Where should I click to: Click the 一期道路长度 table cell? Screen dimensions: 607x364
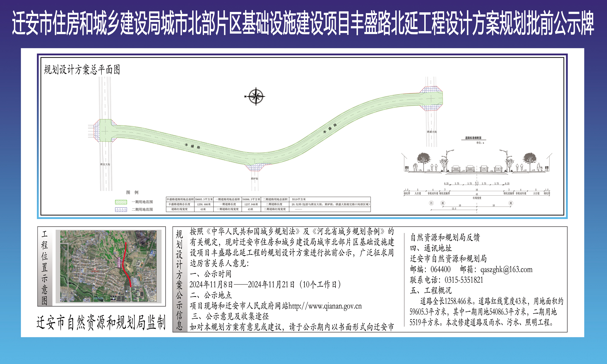pyautogui.click(x=228, y=204)
